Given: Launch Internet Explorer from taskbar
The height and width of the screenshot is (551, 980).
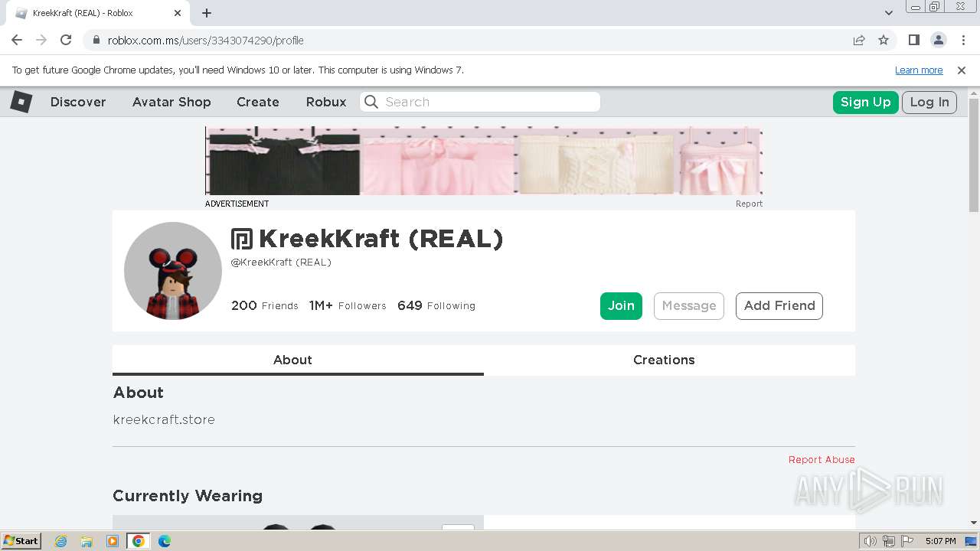Looking at the screenshot, I should pos(60,541).
